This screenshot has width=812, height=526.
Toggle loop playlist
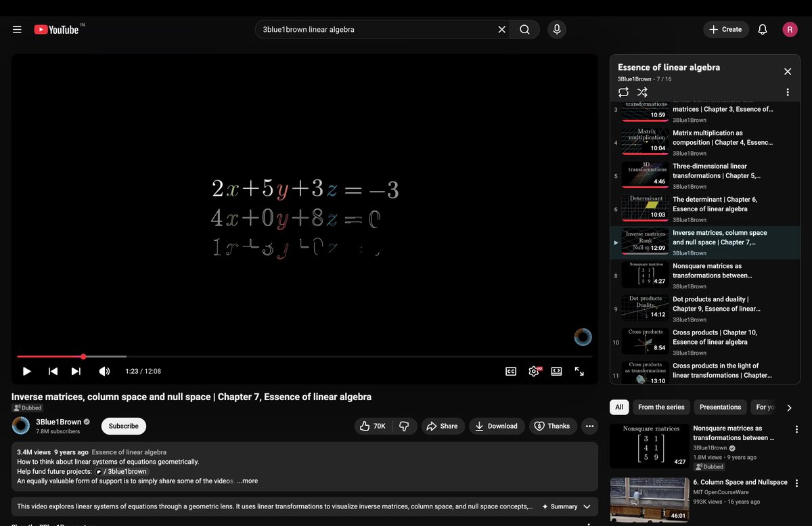[x=623, y=92]
